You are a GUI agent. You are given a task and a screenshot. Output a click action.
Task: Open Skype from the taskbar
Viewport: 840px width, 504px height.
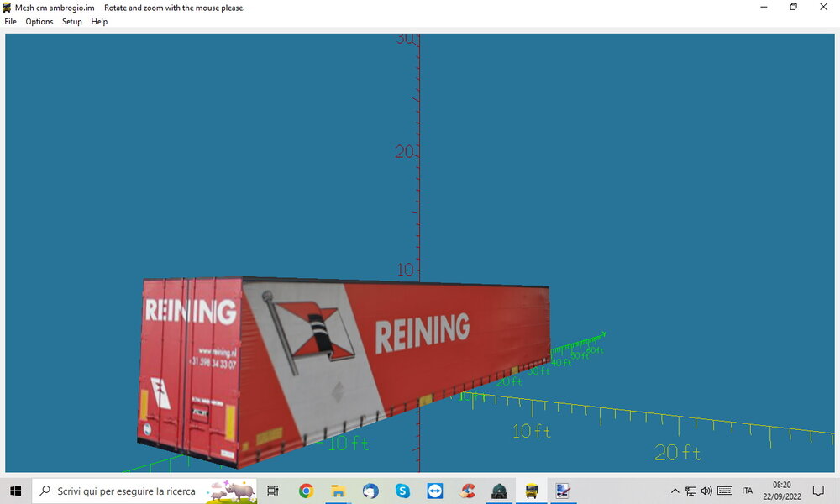point(402,491)
